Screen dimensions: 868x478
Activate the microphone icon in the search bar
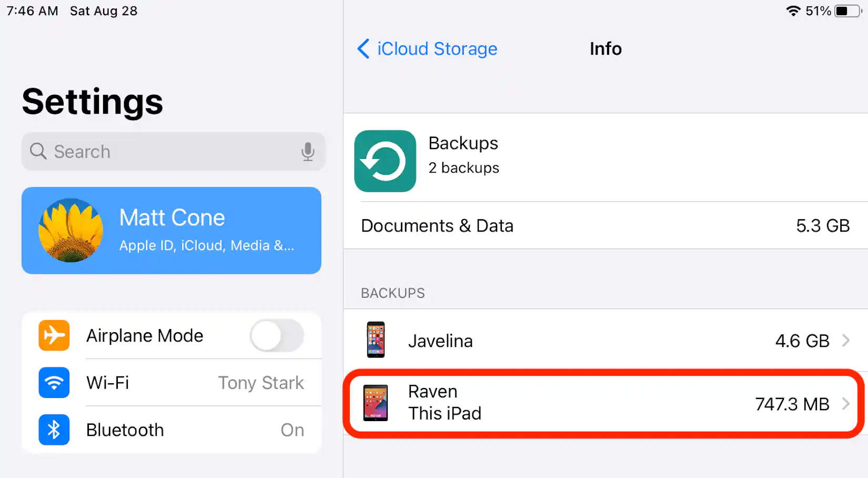(x=308, y=152)
